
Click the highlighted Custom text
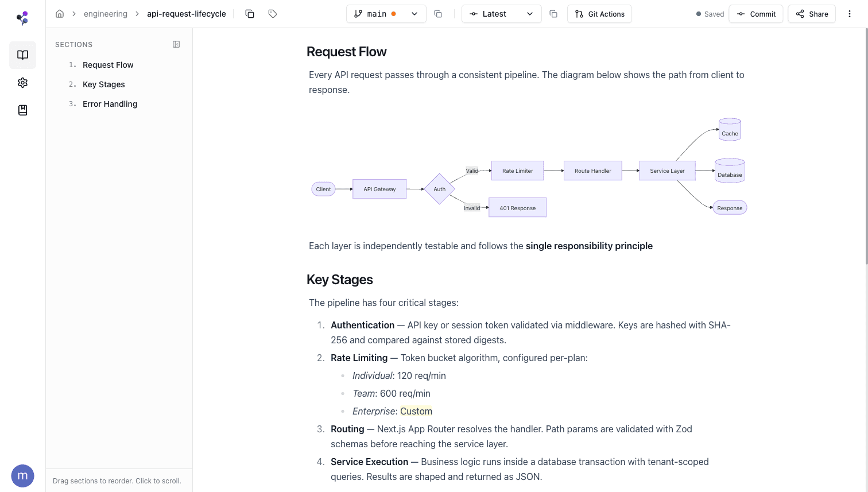(416, 411)
